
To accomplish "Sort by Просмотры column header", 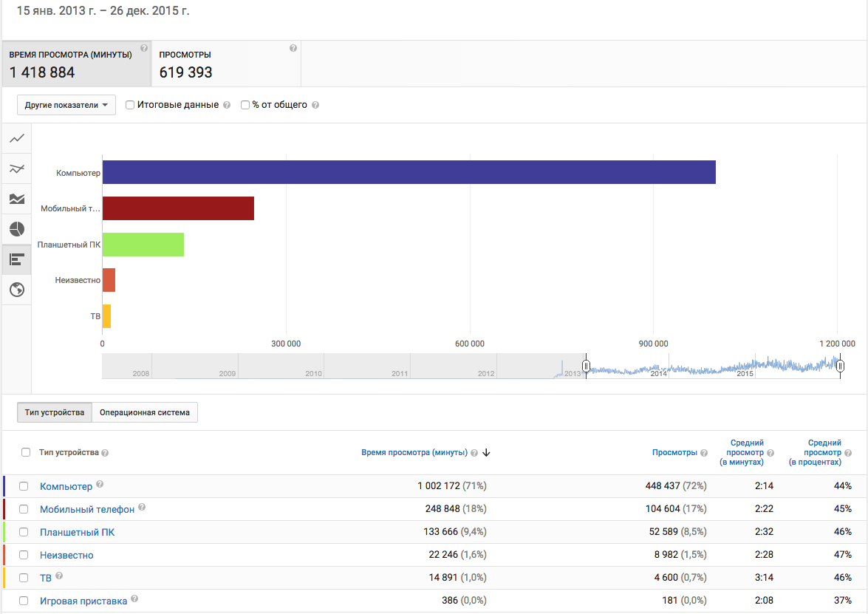I will click(x=674, y=453).
